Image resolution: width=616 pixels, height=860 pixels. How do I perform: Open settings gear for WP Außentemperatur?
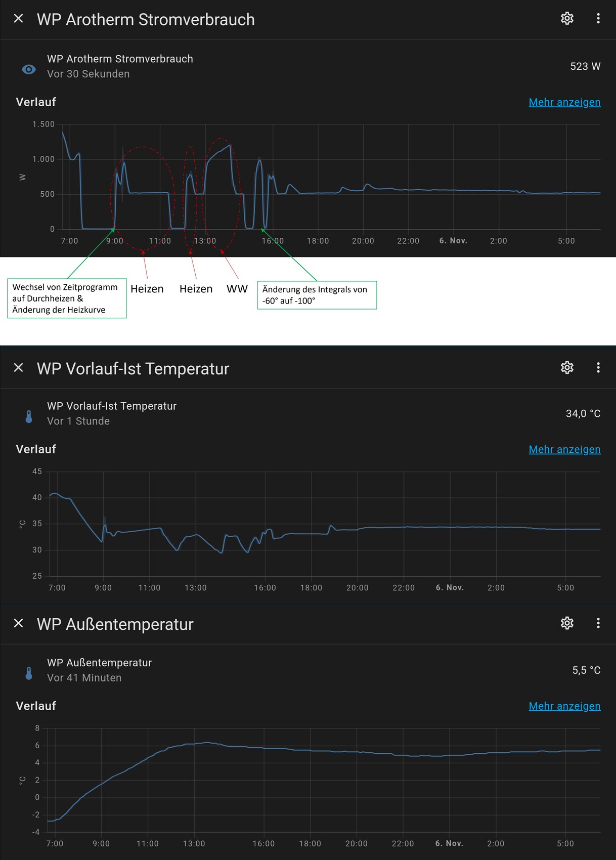[567, 623]
